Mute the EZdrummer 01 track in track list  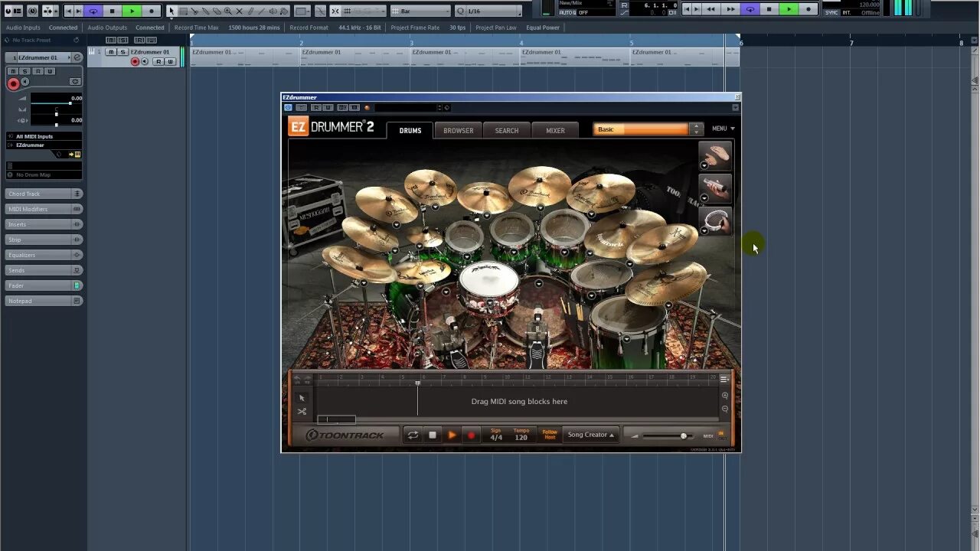[x=111, y=52]
